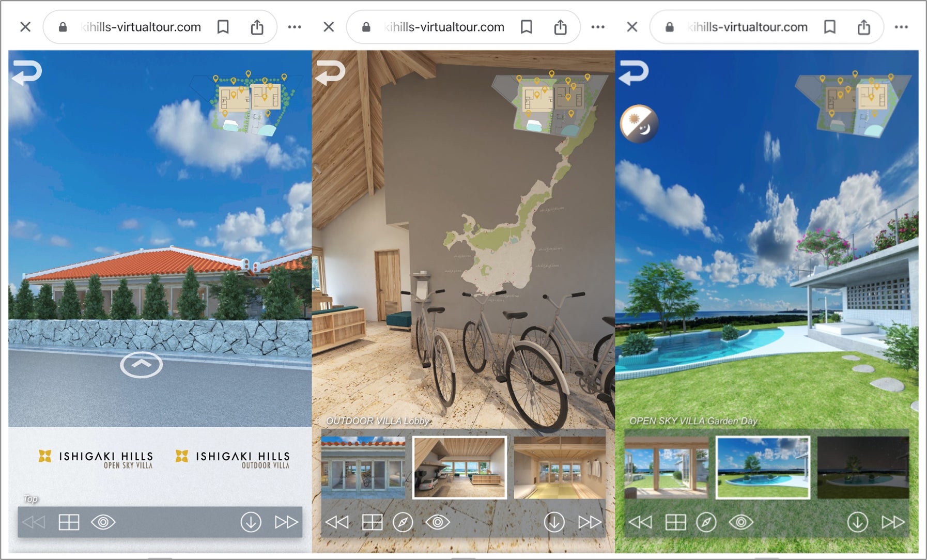Open the floor plan grid icon in Lobby toolbar
The image size is (927, 560).
(372, 522)
